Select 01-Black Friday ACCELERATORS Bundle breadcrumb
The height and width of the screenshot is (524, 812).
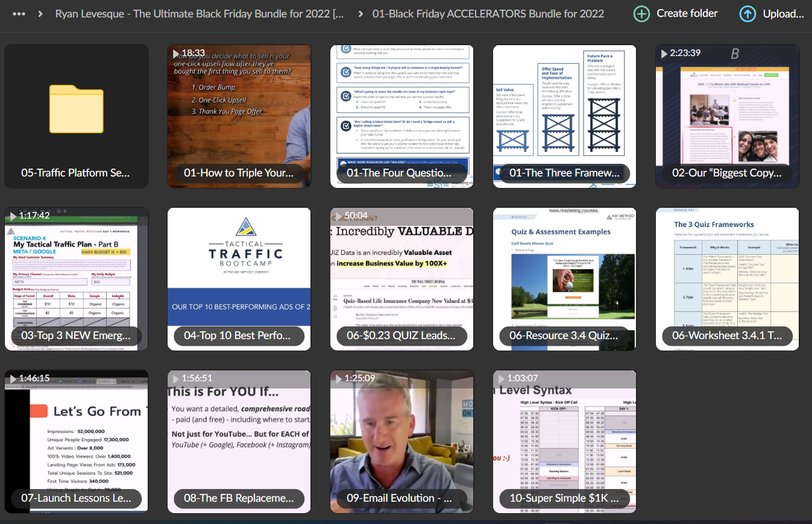click(x=488, y=14)
